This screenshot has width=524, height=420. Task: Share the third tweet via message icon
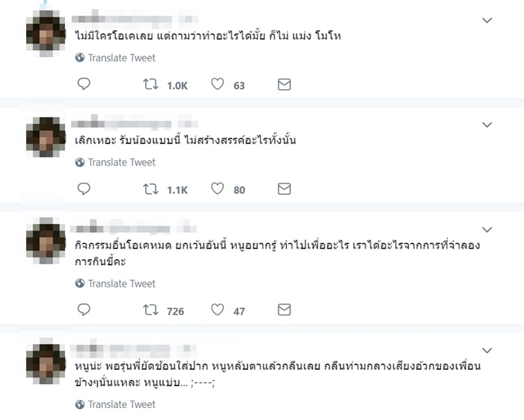(284, 310)
